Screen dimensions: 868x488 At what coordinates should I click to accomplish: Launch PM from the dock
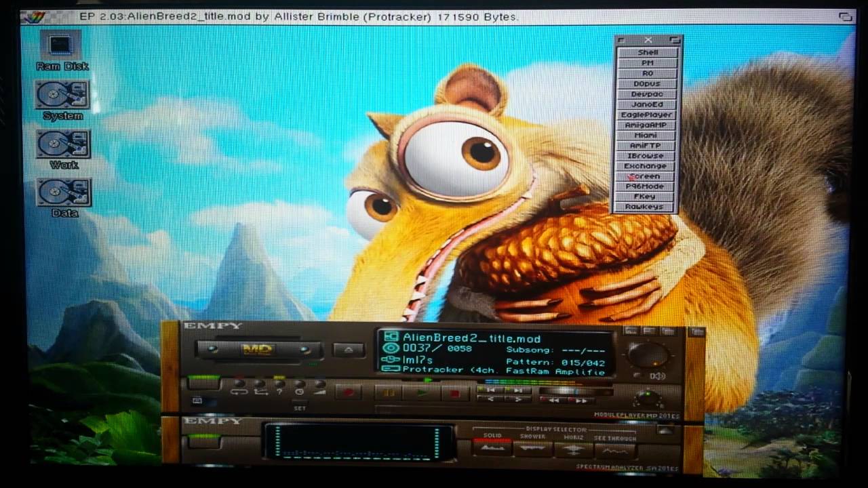point(648,63)
